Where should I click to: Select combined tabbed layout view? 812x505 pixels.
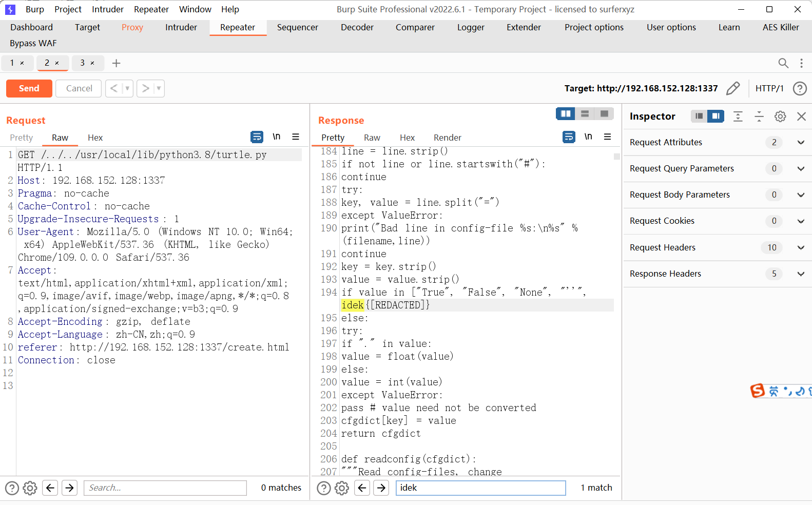604,113
